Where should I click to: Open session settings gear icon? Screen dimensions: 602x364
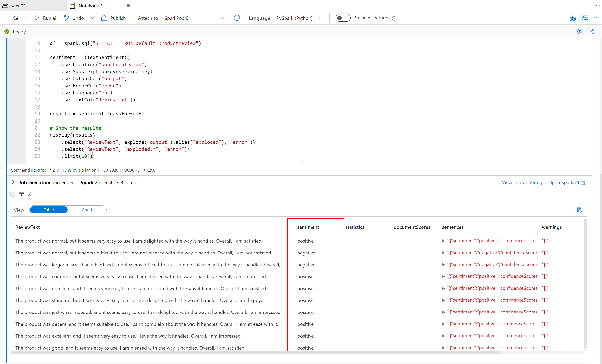coord(592,31)
